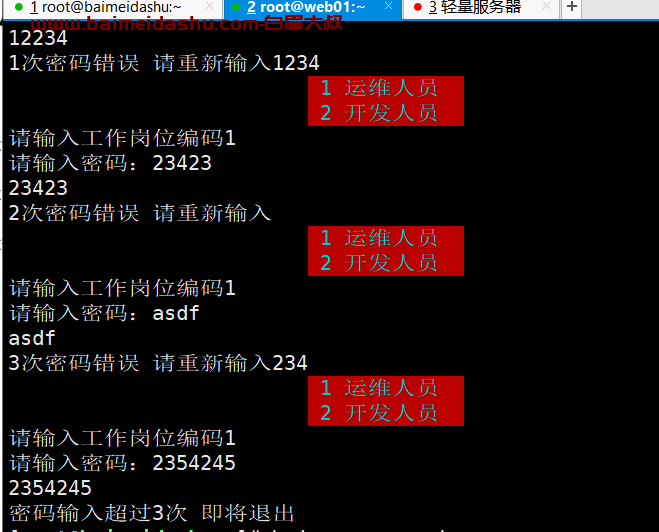Image resolution: width=659 pixels, height=532 pixels.
Task: Close the root@baimeidashu tab with its X
Action: [x=209, y=6]
